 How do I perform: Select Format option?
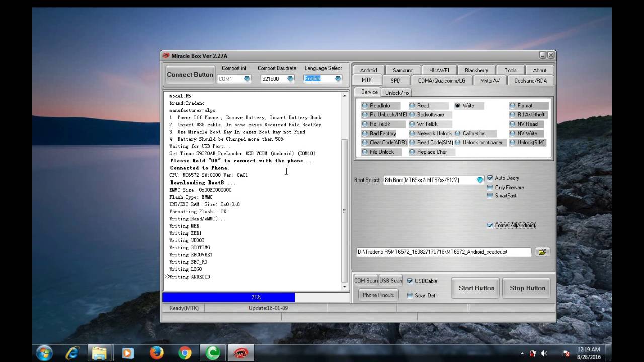click(x=528, y=106)
